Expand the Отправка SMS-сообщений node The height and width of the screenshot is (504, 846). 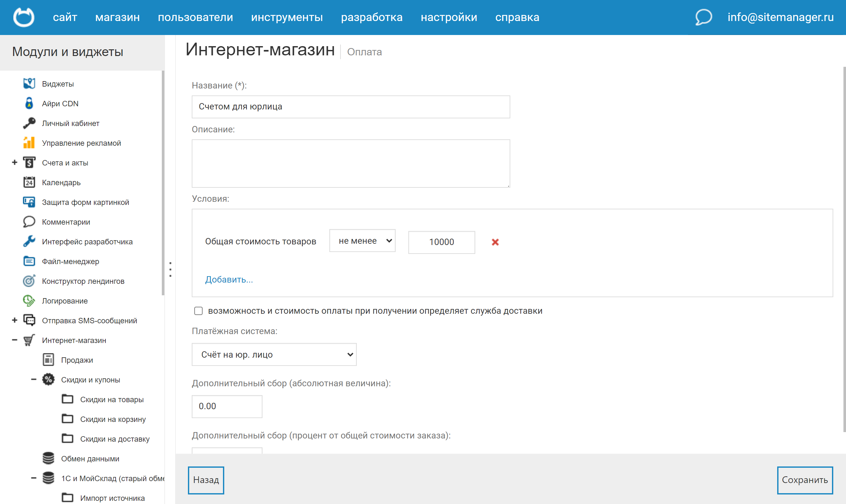[x=15, y=320]
